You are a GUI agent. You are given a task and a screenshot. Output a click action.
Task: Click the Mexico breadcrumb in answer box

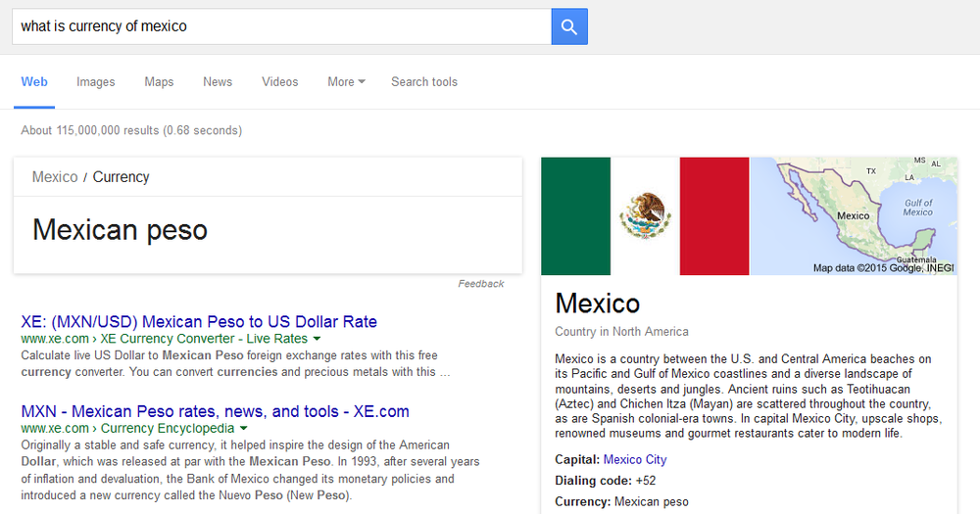(55, 177)
